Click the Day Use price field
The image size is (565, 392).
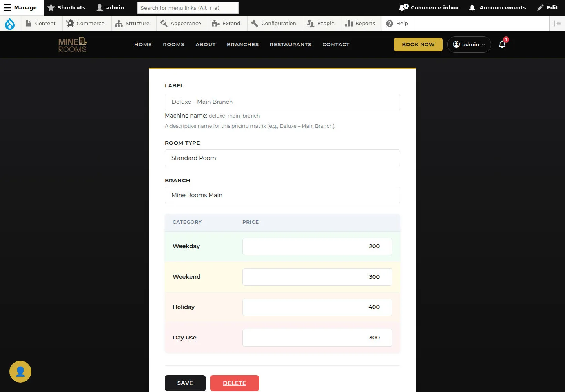[317, 338]
